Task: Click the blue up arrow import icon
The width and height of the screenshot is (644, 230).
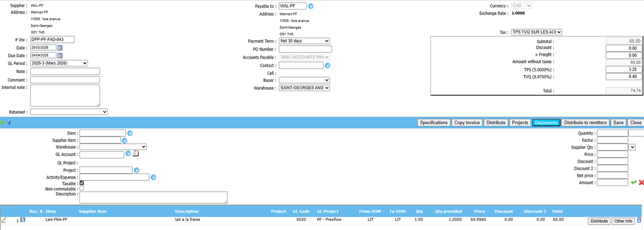Action: pyautogui.click(x=9, y=122)
